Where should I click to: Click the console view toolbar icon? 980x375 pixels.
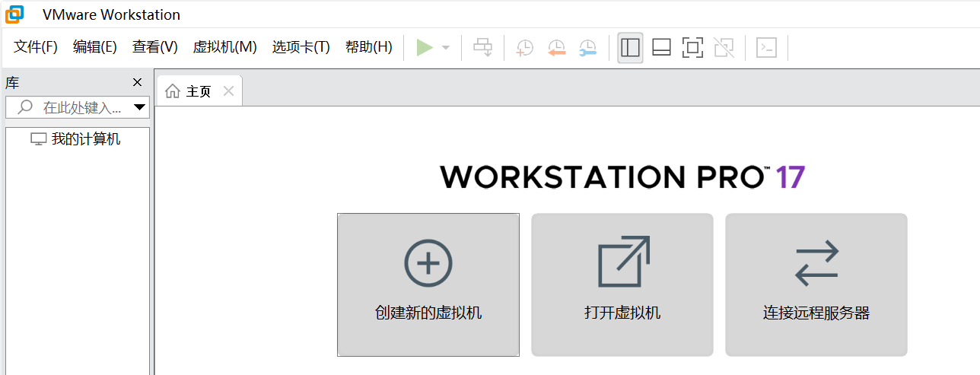(x=767, y=48)
